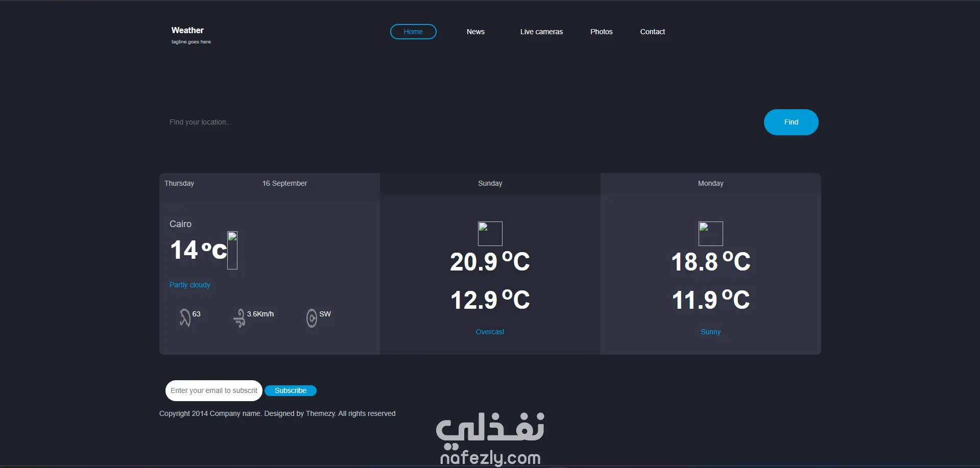This screenshot has height=468, width=980.
Task: Click Monday's forecast image icon
Action: tap(711, 234)
